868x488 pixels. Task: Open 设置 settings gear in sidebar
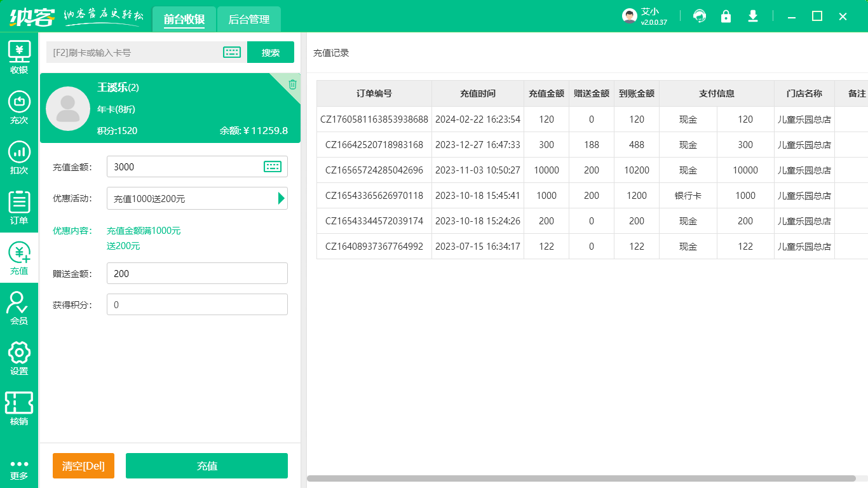click(19, 358)
